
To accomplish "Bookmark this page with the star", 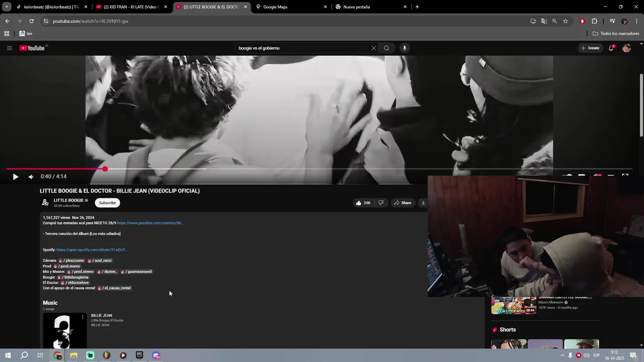I will tap(566, 21).
